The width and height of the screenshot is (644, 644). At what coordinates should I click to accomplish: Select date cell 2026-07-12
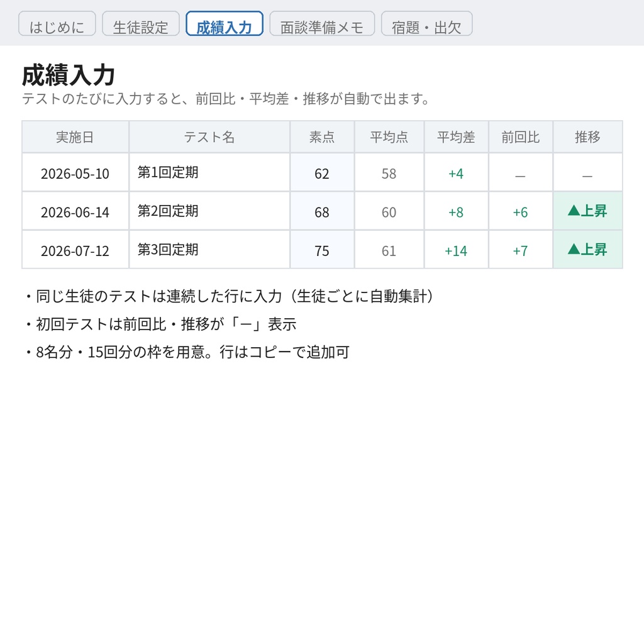[75, 250]
